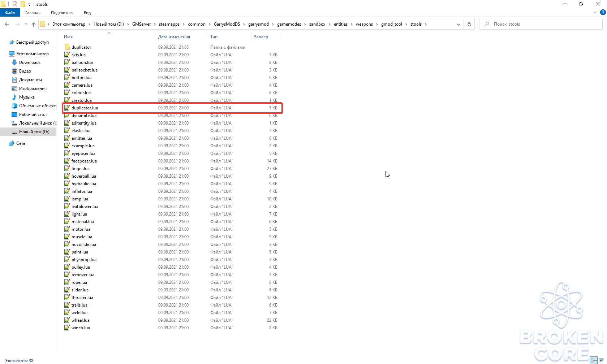The width and height of the screenshot is (607, 364).
Task: Open Изображения in the sidebar
Action: click(33, 88)
